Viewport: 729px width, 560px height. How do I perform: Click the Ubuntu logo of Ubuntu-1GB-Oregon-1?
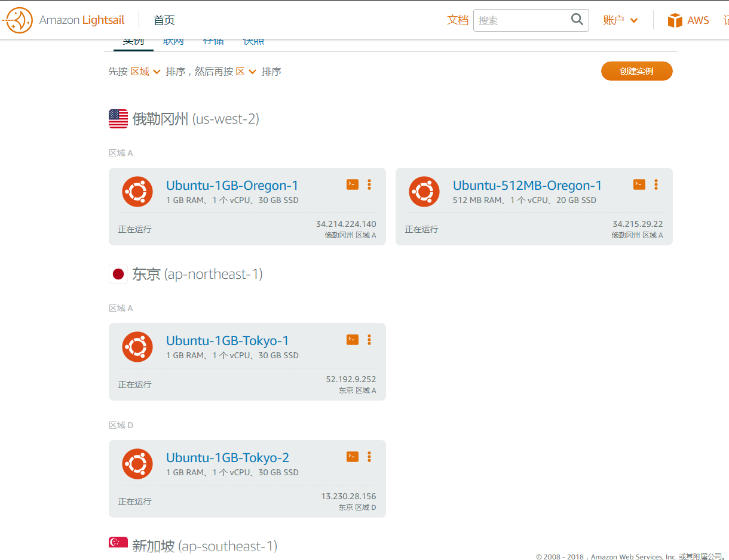coord(137,192)
